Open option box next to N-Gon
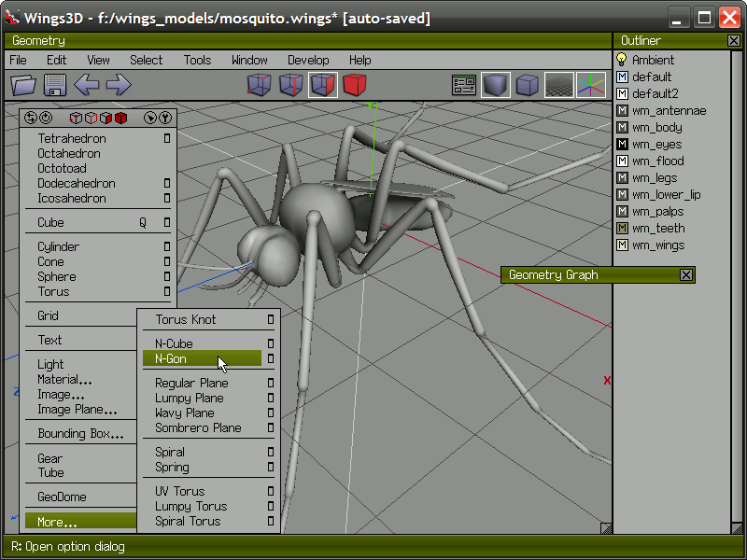Viewport: 747px width, 560px height. click(x=271, y=358)
